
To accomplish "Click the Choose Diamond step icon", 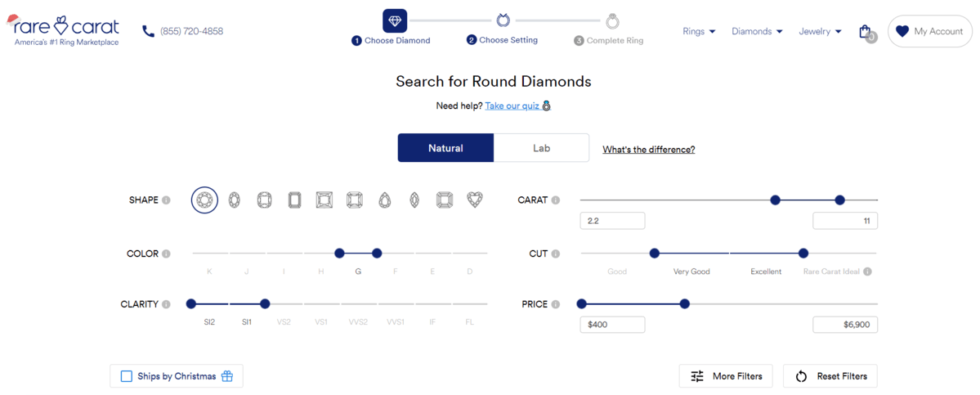I will click(395, 20).
